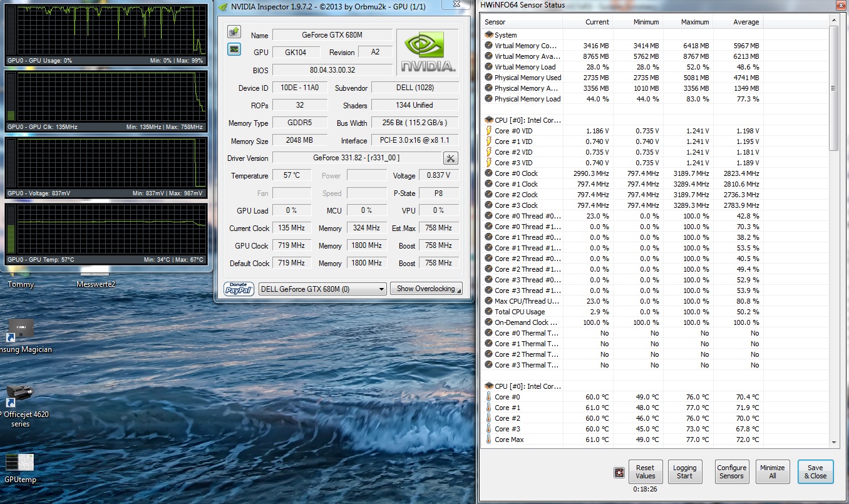Viewport: 849px width, 504px height.
Task: Select the Physical Memory Used row
Action: coord(655,78)
